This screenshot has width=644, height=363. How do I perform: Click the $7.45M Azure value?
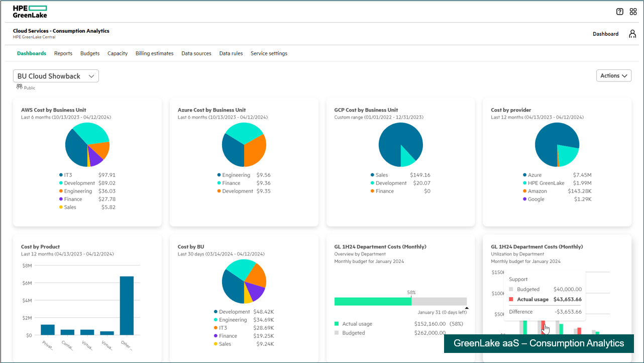583,175
